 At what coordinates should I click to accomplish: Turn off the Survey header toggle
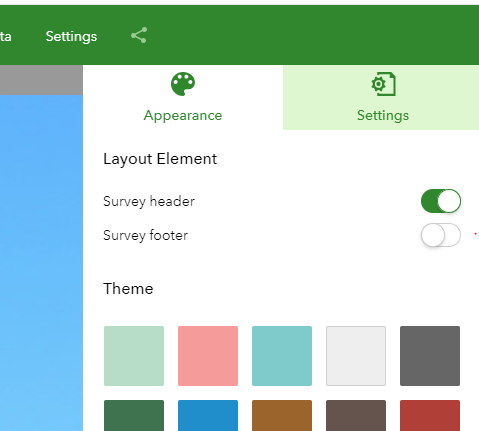tap(441, 201)
